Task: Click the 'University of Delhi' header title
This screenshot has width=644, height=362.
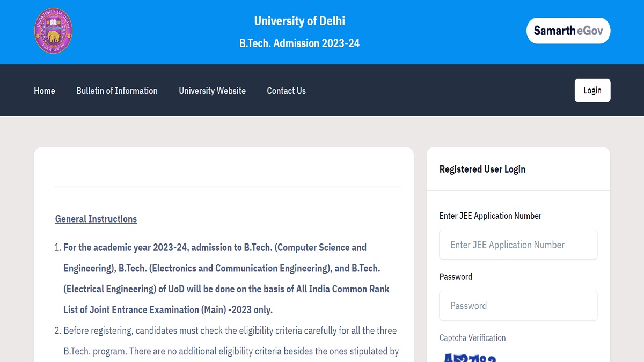Action: coord(299,21)
